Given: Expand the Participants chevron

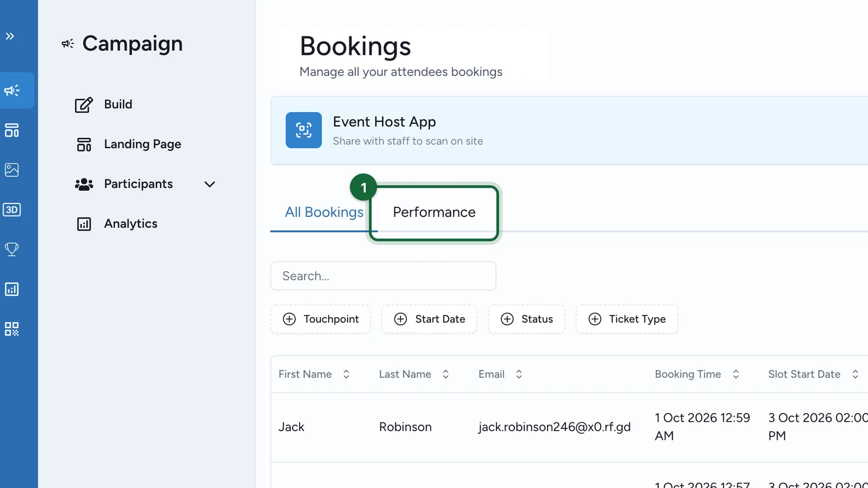Looking at the screenshot, I should (210, 184).
